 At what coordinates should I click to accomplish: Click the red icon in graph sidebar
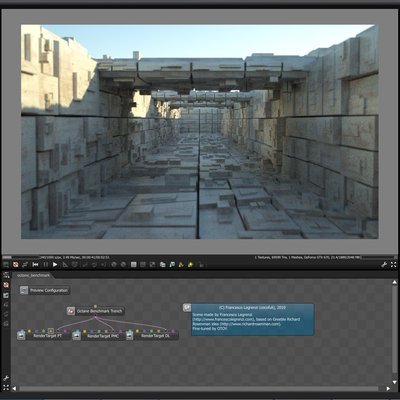6,285
